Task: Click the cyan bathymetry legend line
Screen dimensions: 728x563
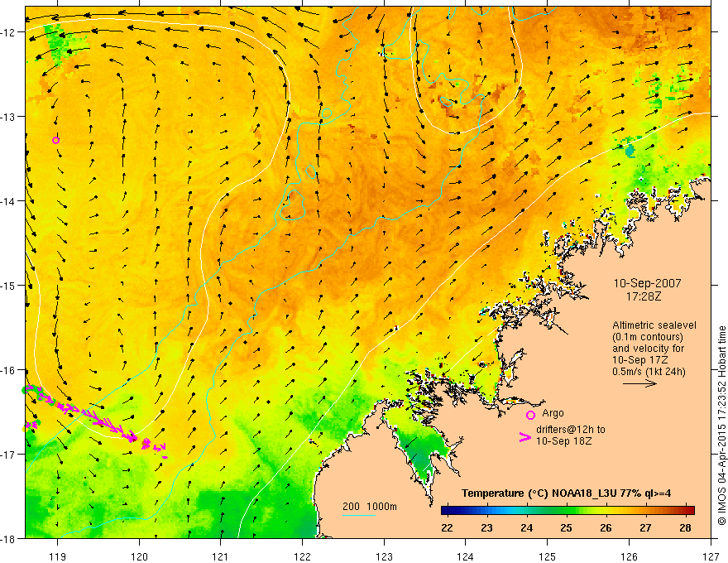Action: [359, 515]
